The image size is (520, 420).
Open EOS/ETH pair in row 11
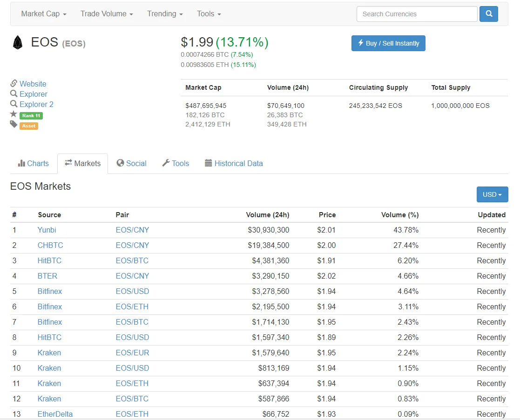click(132, 383)
